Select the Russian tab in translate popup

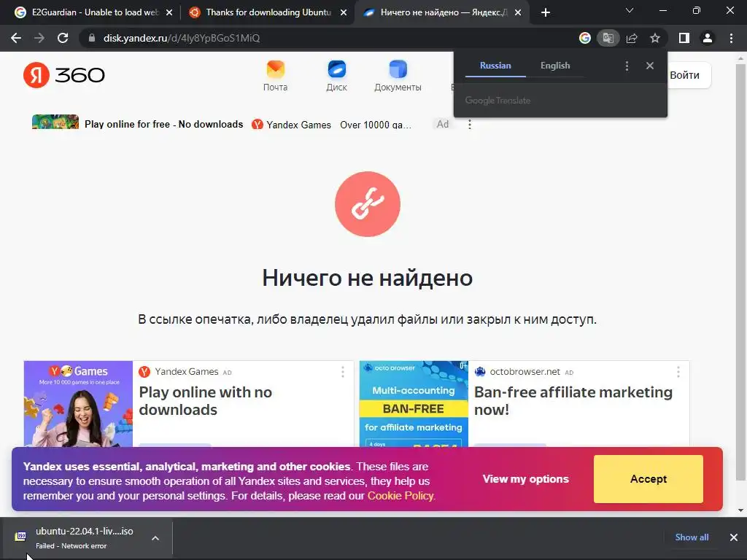(495, 66)
